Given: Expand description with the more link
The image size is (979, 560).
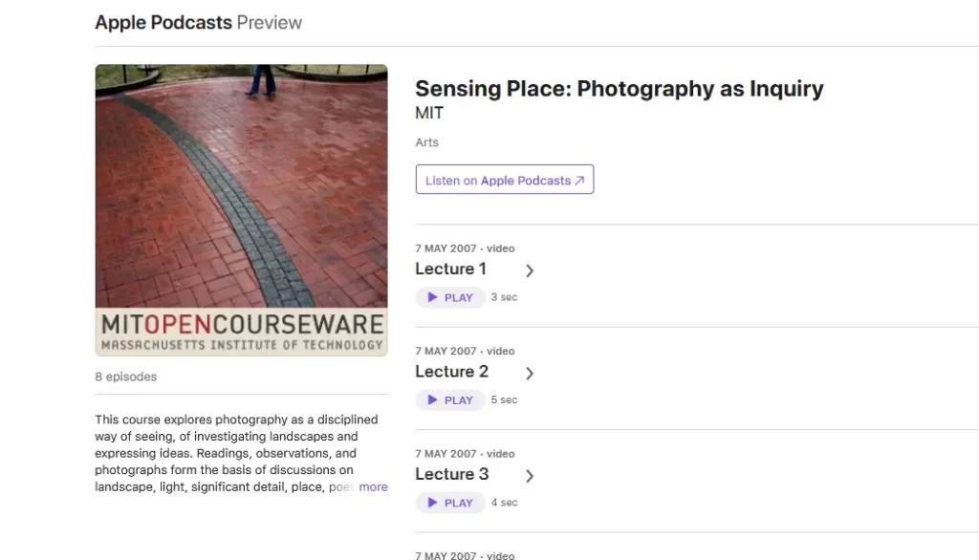Looking at the screenshot, I should pos(374,487).
